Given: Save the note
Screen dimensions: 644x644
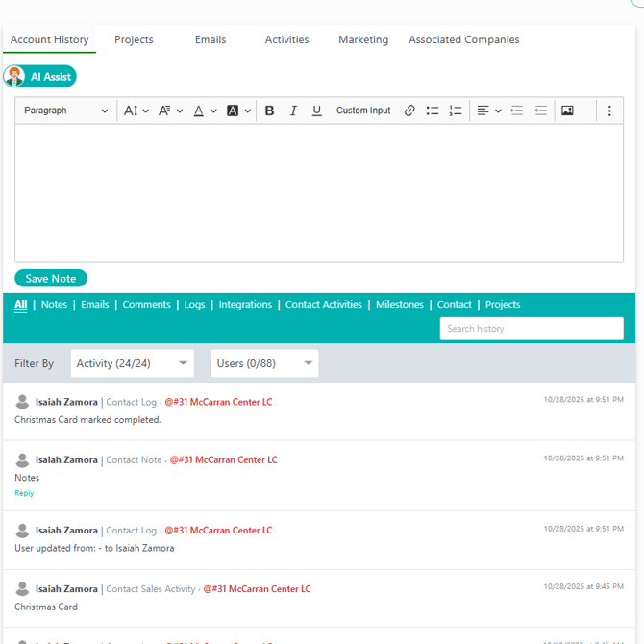Looking at the screenshot, I should point(51,279).
